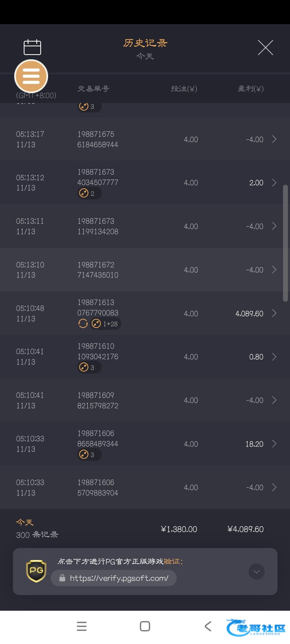The height and width of the screenshot is (644, 290).
Task: Click the lock icon beside verify URL
Action: pos(62,578)
